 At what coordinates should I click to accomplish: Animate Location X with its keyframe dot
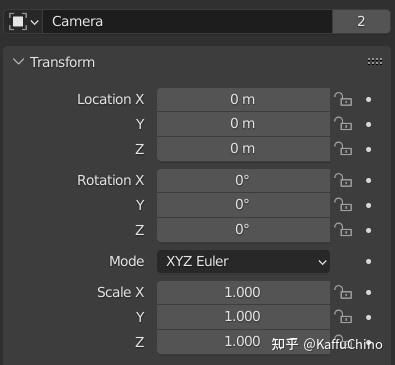[x=368, y=99]
